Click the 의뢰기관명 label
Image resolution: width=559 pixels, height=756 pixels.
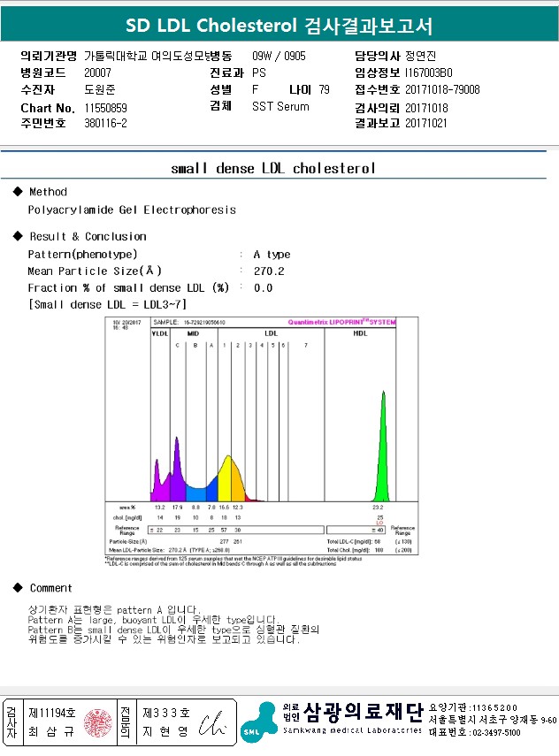[49, 56]
